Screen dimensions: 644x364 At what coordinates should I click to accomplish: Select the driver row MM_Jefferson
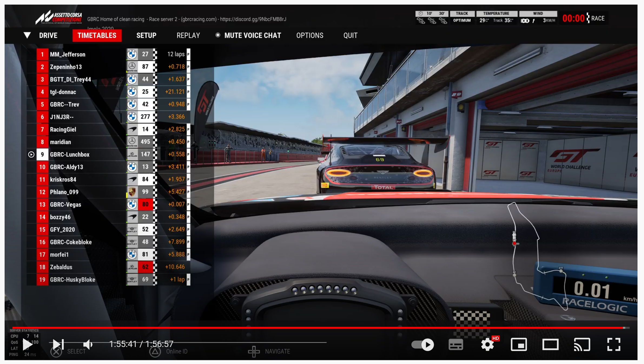pyautogui.click(x=68, y=54)
